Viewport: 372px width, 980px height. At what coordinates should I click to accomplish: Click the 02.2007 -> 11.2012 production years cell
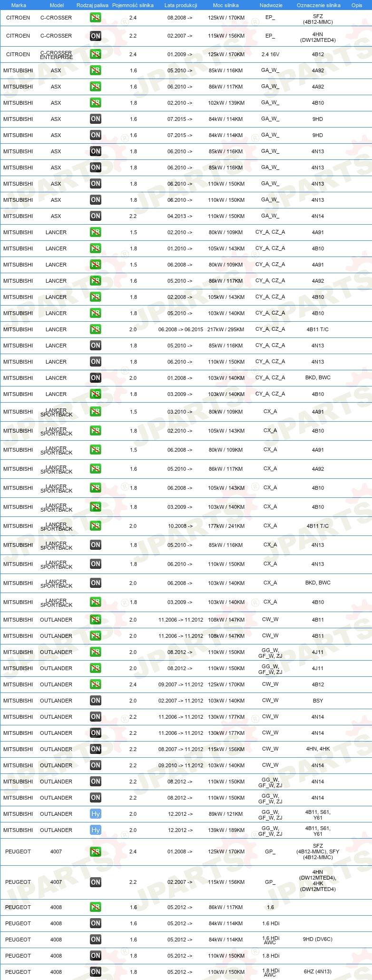(181, 701)
